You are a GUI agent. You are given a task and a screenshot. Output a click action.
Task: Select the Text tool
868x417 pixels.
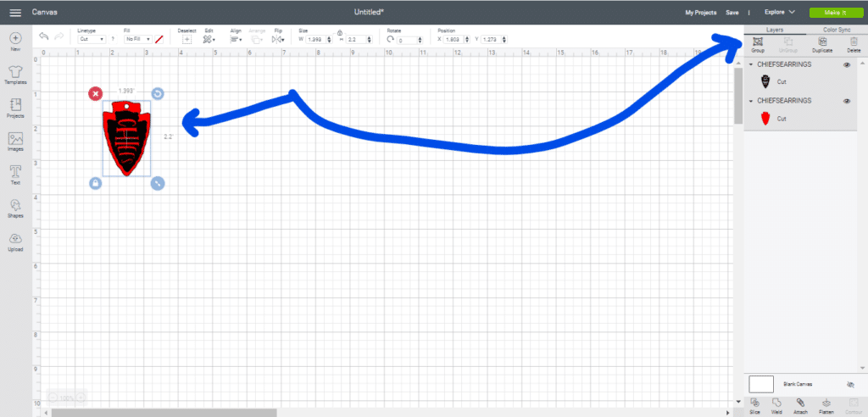[x=15, y=174]
